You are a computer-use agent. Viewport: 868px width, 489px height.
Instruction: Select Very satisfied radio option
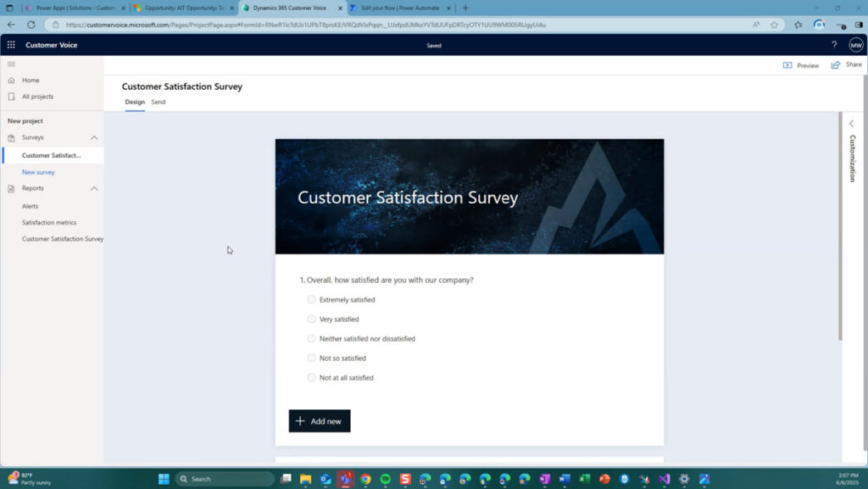(x=311, y=320)
